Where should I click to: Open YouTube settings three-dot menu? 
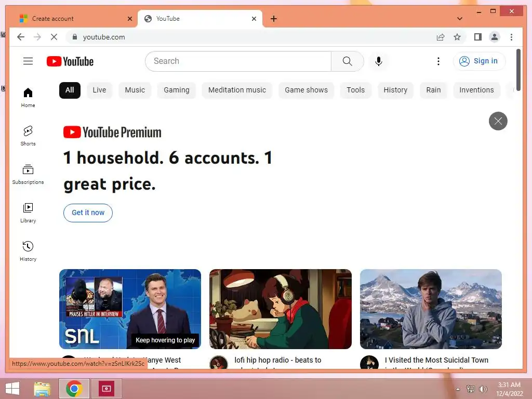click(x=438, y=61)
